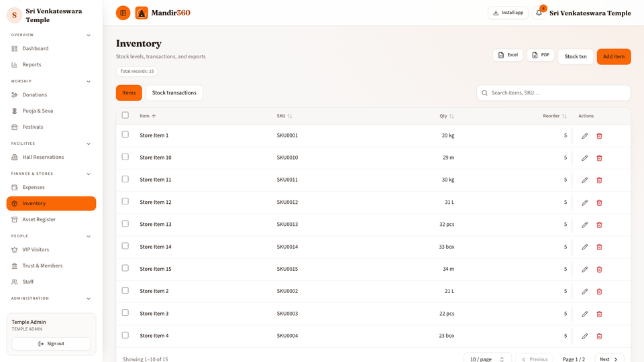Click the Stock txn button
The height and width of the screenshot is (362, 644).
coord(576,56)
